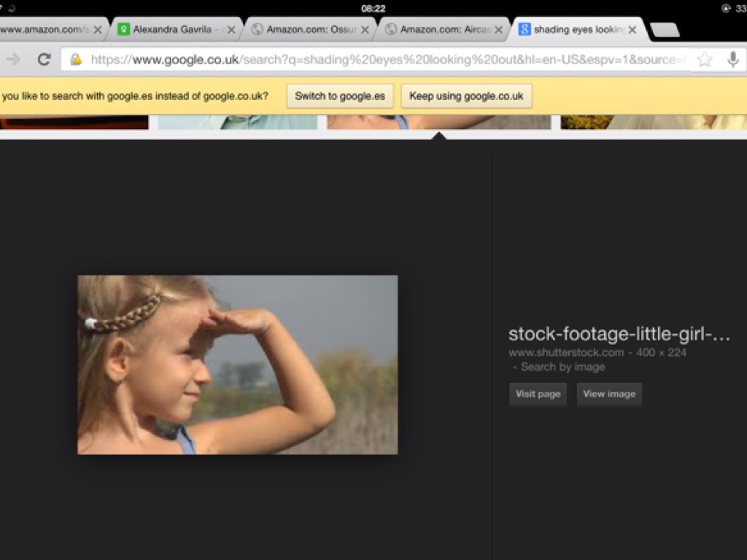Bookmark page with the star icon
Image resolution: width=747 pixels, height=560 pixels.
point(704,60)
